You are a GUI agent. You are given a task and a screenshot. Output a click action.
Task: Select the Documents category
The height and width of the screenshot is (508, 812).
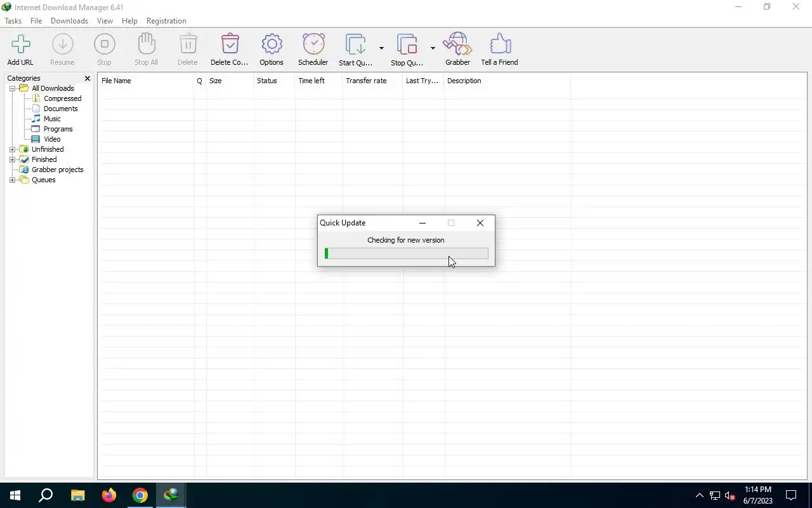(x=60, y=109)
